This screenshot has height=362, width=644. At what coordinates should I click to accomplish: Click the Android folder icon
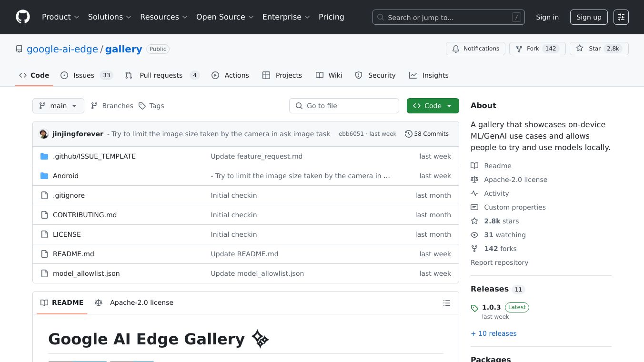pyautogui.click(x=44, y=176)
